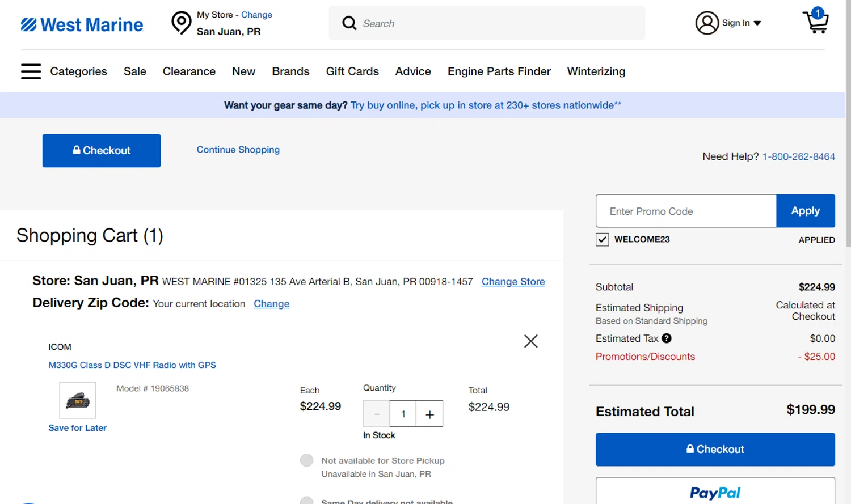
Task: Click the Continue Shopping link
Action: [238, 150]
